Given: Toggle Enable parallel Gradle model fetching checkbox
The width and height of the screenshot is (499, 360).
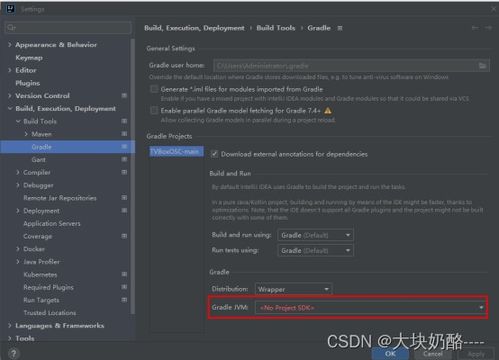Looking at the screenshot, I should [x=154, y=111].
